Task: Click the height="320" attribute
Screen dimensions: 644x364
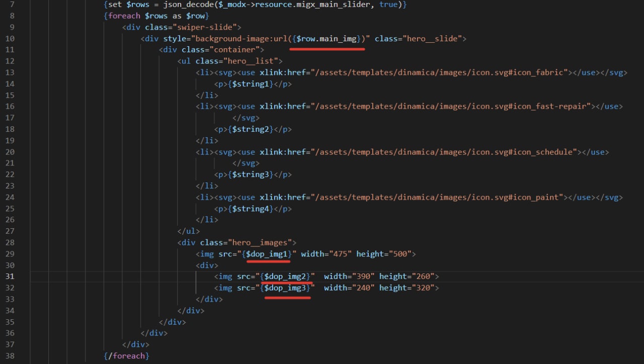Action: (407, 288)
